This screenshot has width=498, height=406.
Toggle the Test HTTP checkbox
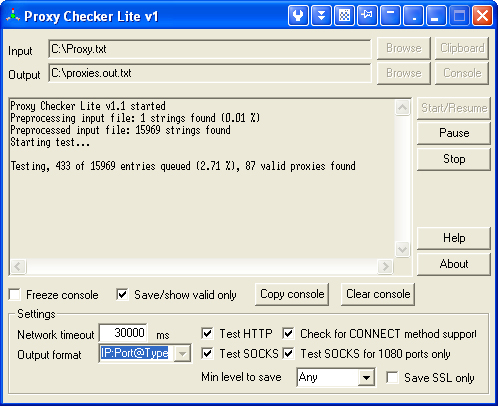coord(207,333)
